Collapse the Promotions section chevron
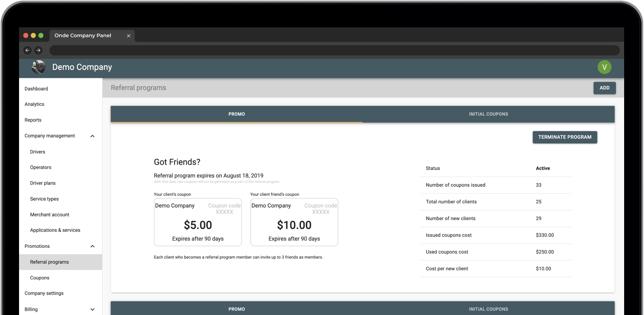This screenshot has width=644, height=315. click(x=92, y=246)
